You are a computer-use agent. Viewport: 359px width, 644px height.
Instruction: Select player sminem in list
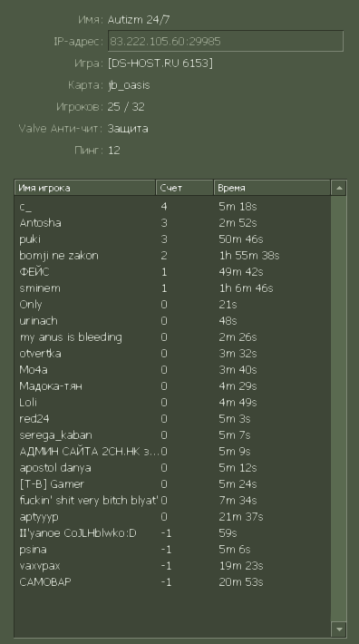tap(173, 288)
